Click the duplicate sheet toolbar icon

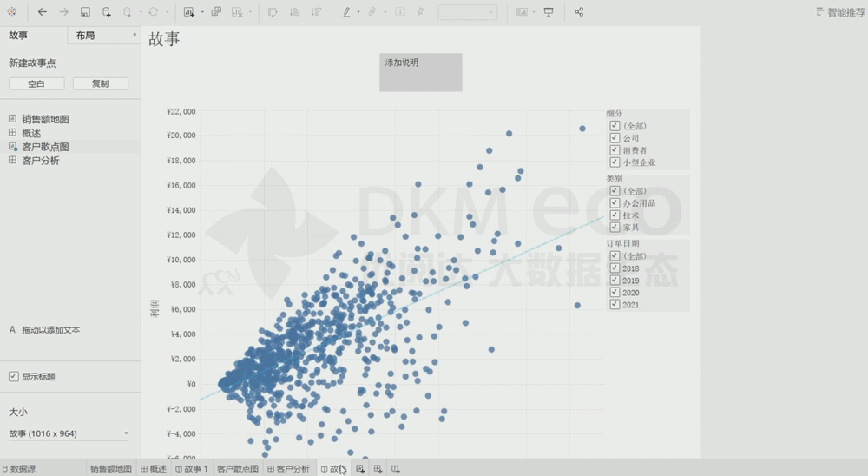216,12
